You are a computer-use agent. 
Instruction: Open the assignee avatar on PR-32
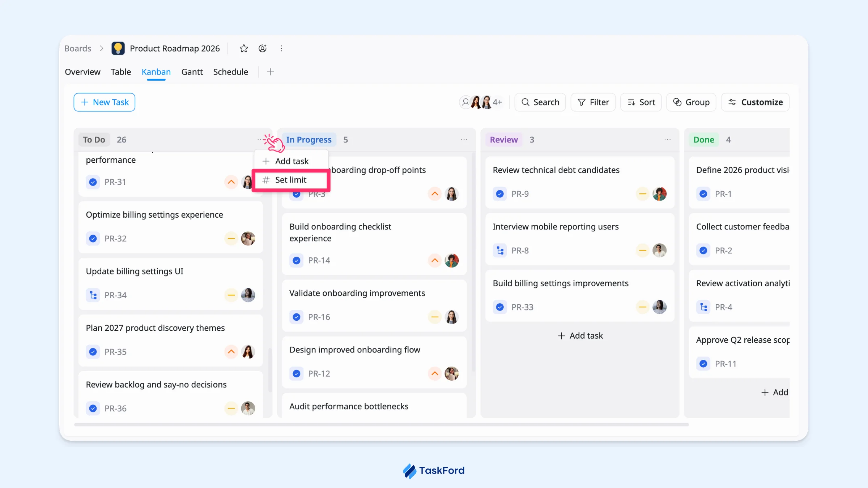(x=248, y=239)
